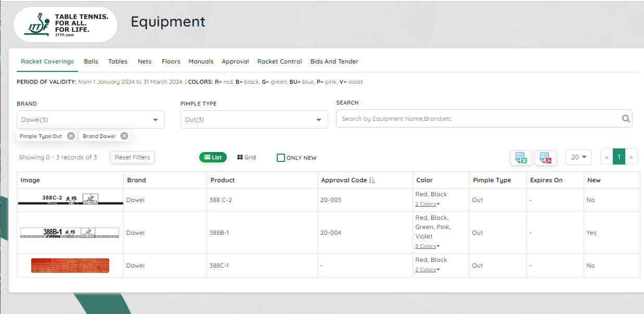Expand 2 Colors for 388 C-2

427,204
